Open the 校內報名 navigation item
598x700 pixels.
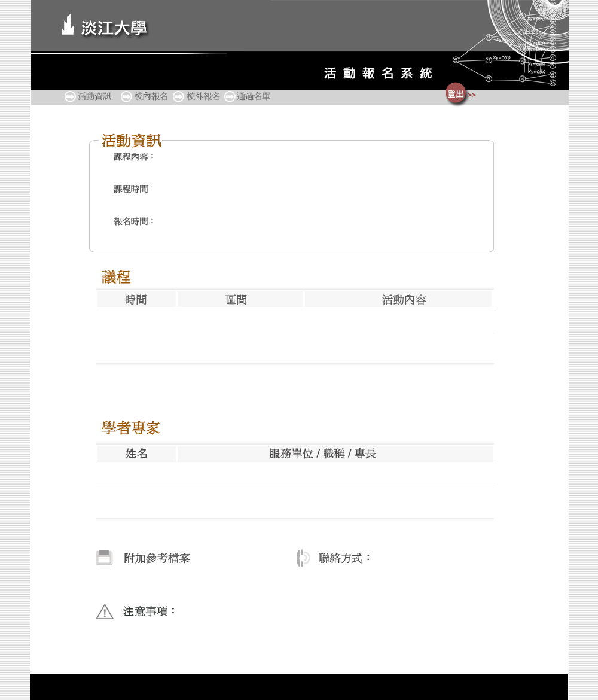tap(151, 96)
